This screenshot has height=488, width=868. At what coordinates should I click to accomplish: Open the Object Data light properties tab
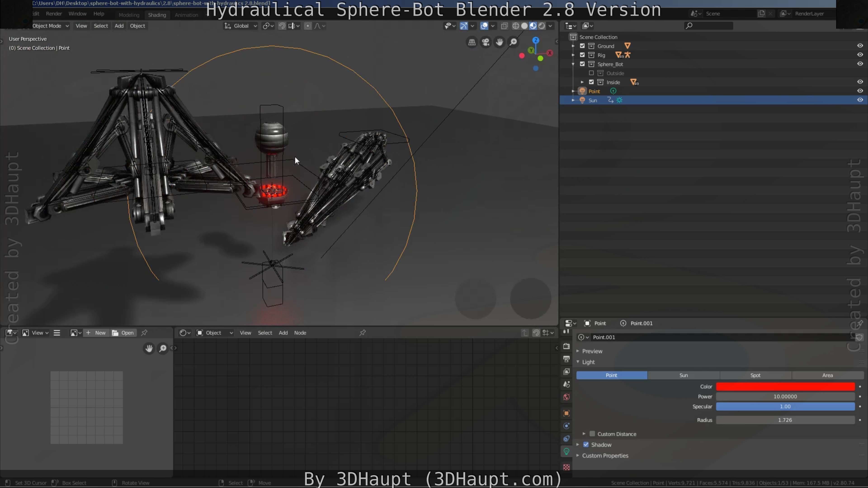coord(566,451)
